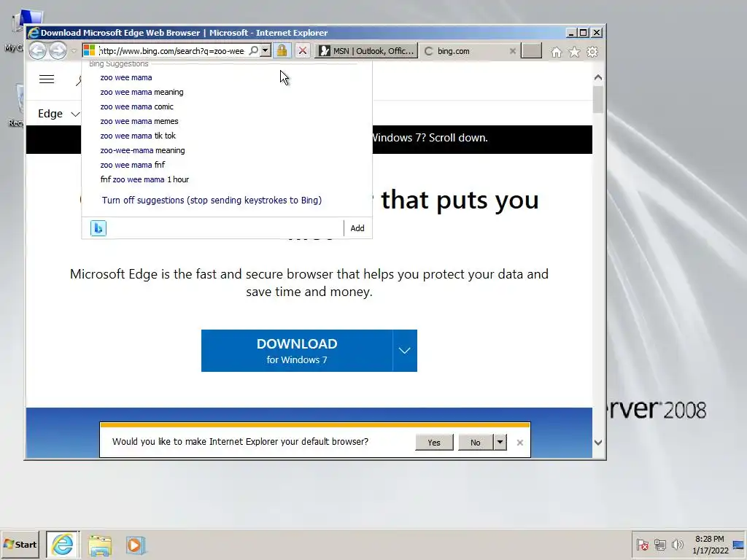This screenshot has width=747, height=560.
Task: Select suggestion 'zoo wee mama memes'
Action: (139, 122)
